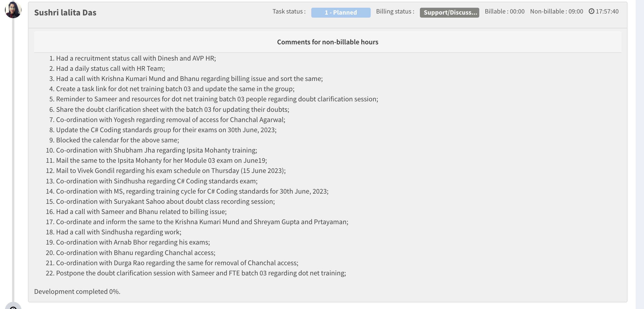Click the '1 - Planned' task status badge

pos(341,12)
